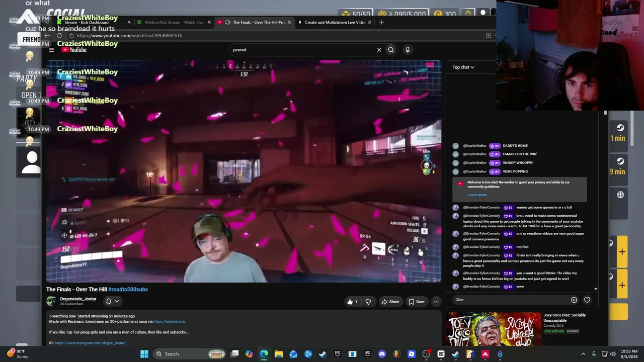Like the video with thumbs up
This screenshot has width=644, height=362.
[352, 302]
